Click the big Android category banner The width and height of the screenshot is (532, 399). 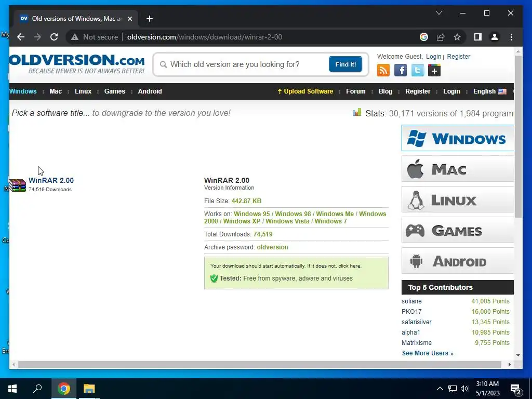coord(457,261)
